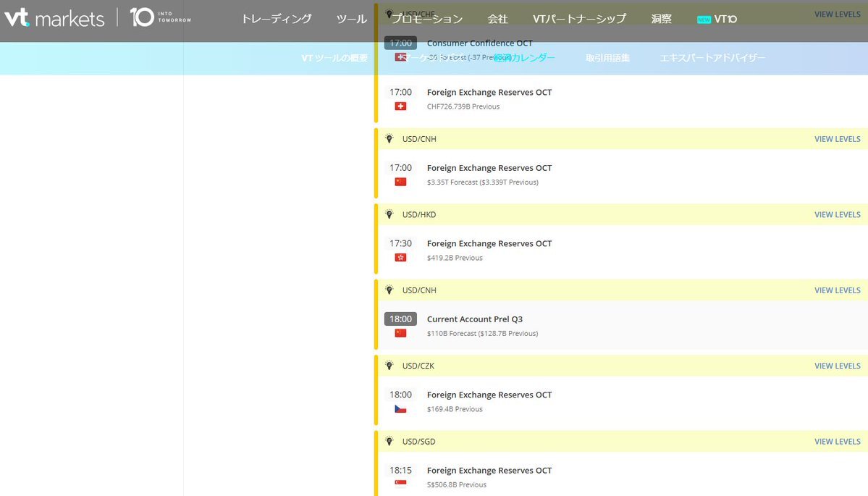868x496 pixels.
Task: Click the lightbulb icon beside USD/CZK
Action: point(389,366)
